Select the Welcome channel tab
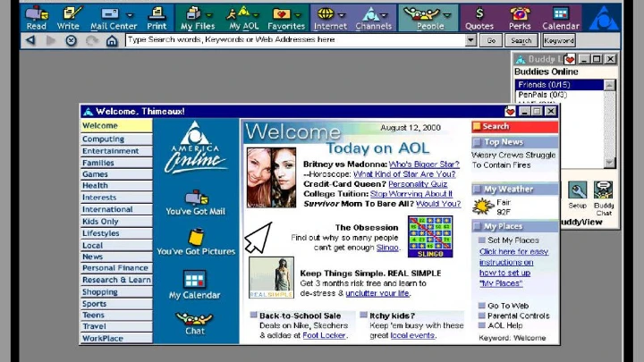 [x=116, y=126]
